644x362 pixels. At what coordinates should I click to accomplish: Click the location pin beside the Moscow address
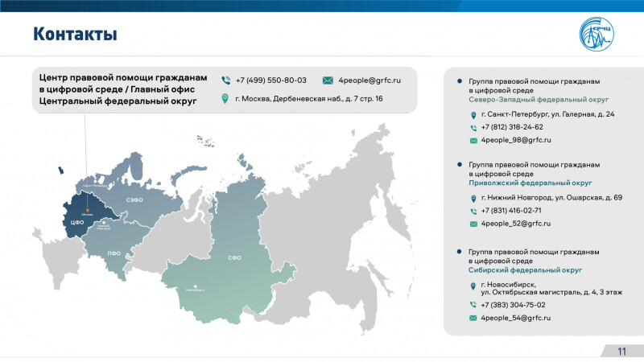tap(226, 99)
